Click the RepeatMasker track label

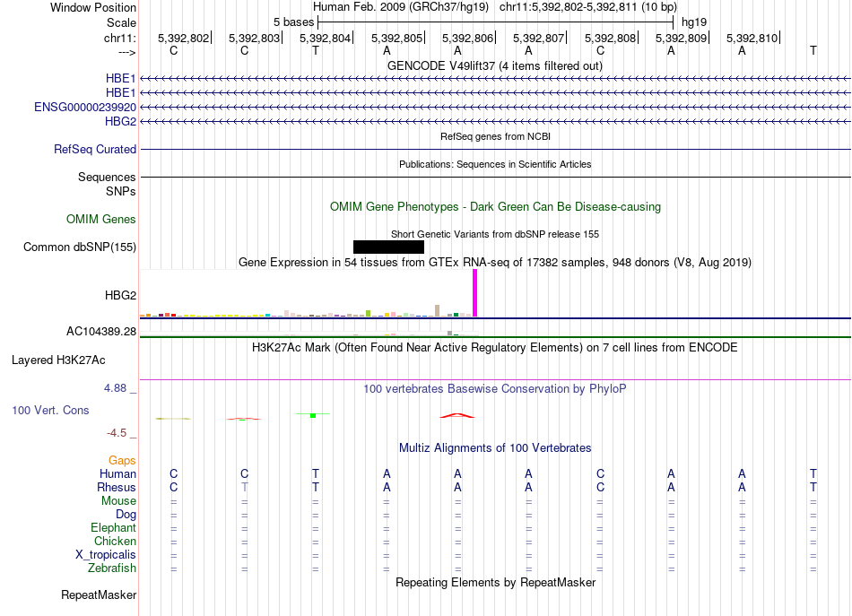tap(99, 594)
